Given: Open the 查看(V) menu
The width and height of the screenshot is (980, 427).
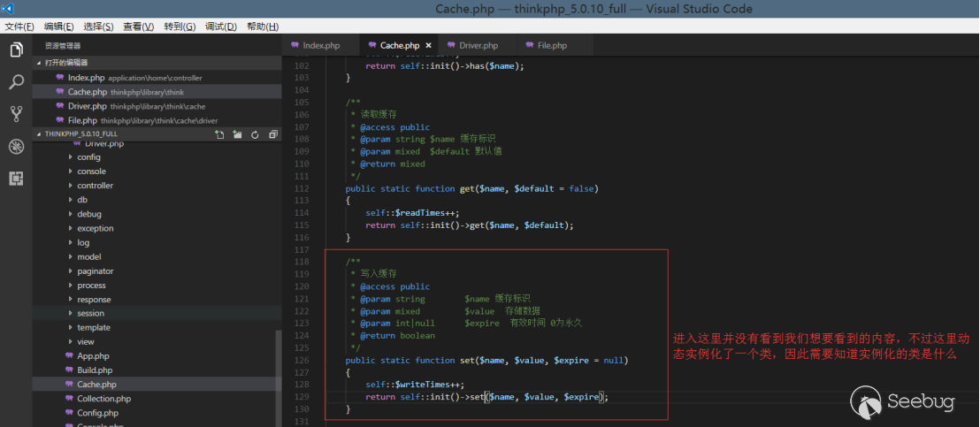Looking at the screenshot, I should click(139, 27).
